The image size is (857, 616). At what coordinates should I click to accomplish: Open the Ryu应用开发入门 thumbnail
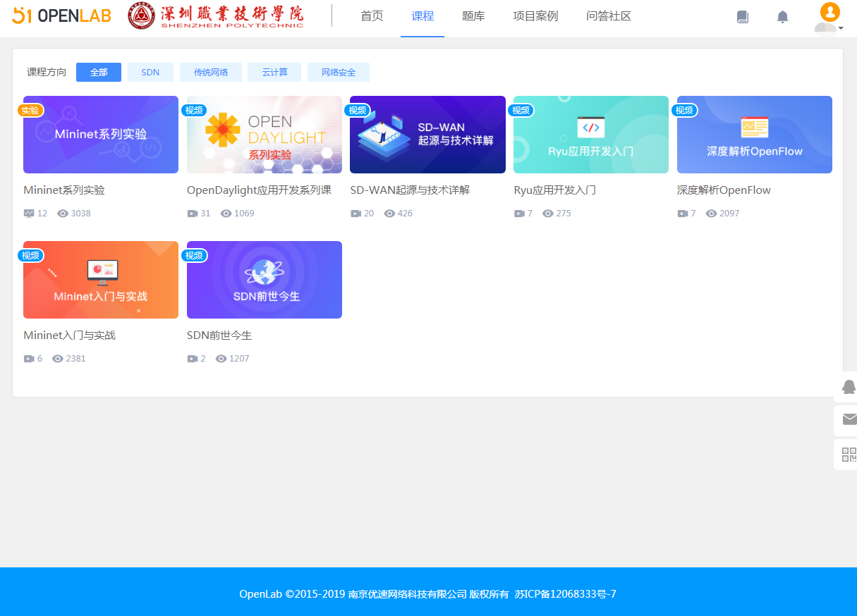pyautogui.click(x=591, y=135)
